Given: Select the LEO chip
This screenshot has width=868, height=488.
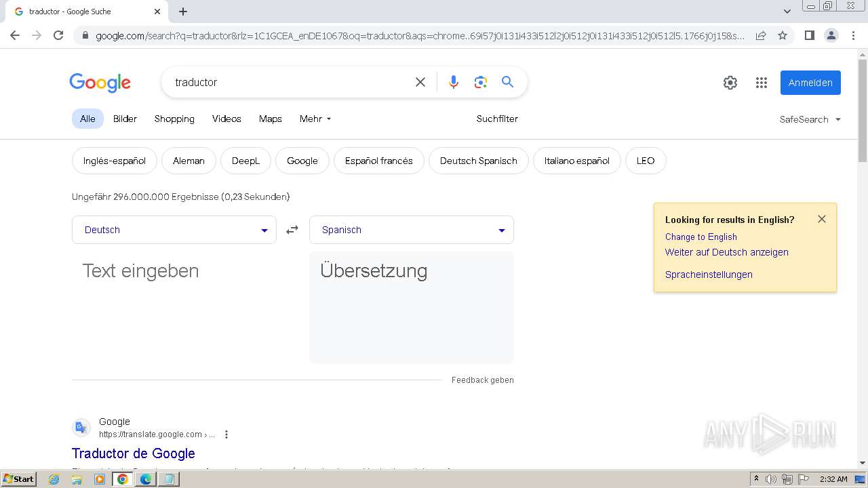Looking at the screenshot, I should point(646,161).
